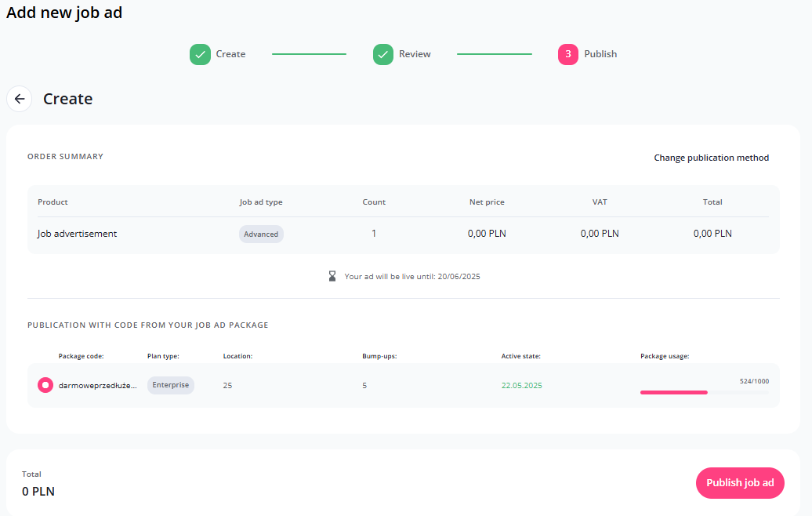Select the darmoweprzedłuże package radio button
Image resolution: width=812 pixels, height=516 pixels.
[x=45, y=385]
